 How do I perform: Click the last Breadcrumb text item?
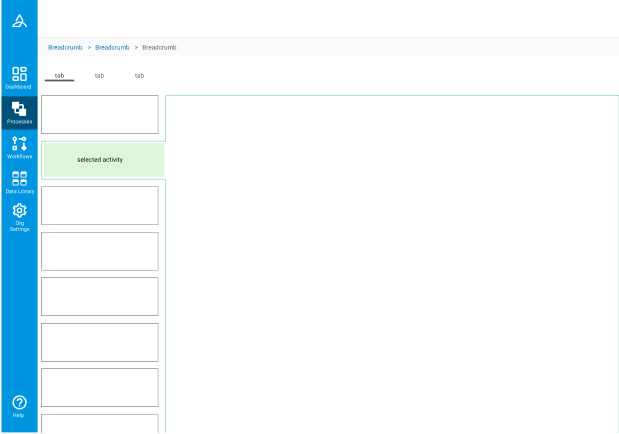pyautogui.click(x=159, y=47)
